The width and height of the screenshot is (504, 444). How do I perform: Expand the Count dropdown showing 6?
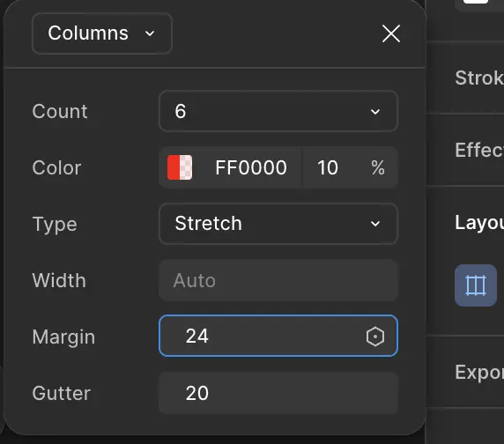pyautogui.click(x=278, y=111)
